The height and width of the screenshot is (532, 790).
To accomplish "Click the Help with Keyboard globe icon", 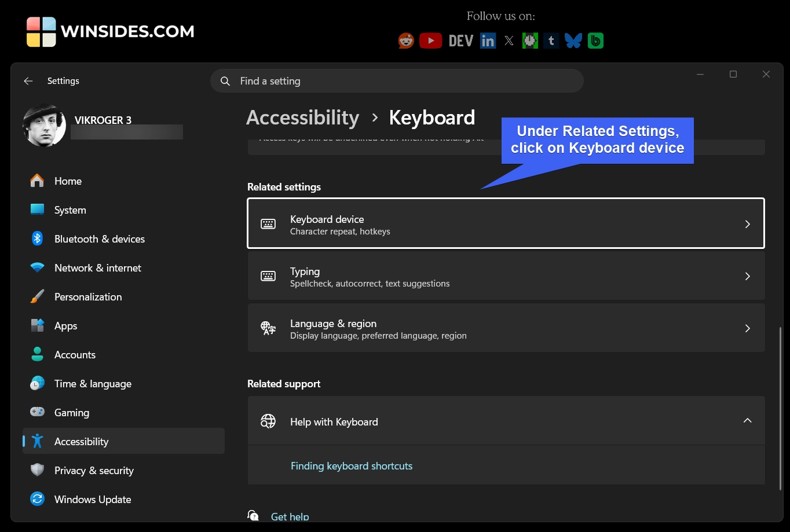I will click(268, 421).
